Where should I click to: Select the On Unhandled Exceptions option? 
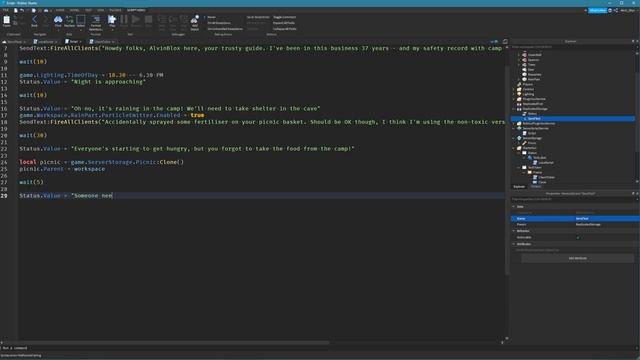point(224,29)
